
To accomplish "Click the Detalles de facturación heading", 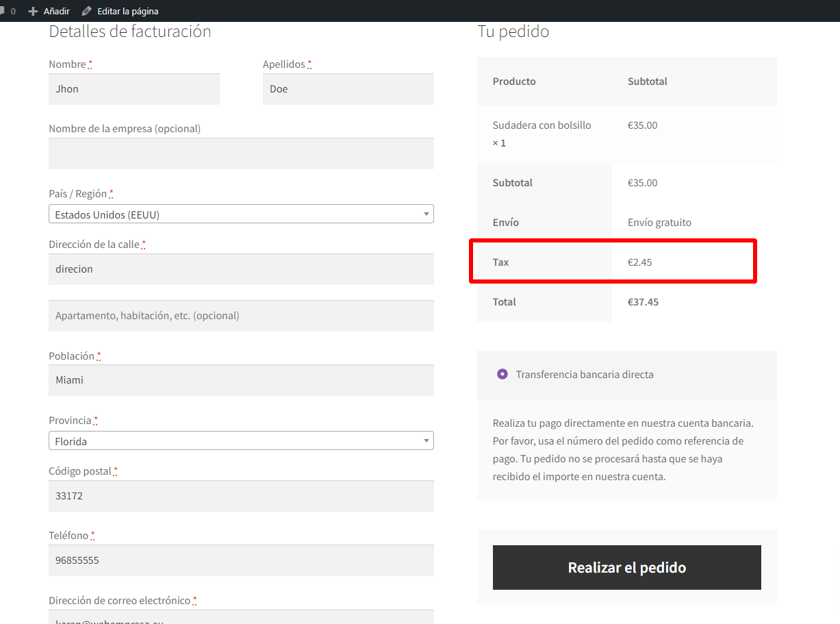I will click(130, 32).
